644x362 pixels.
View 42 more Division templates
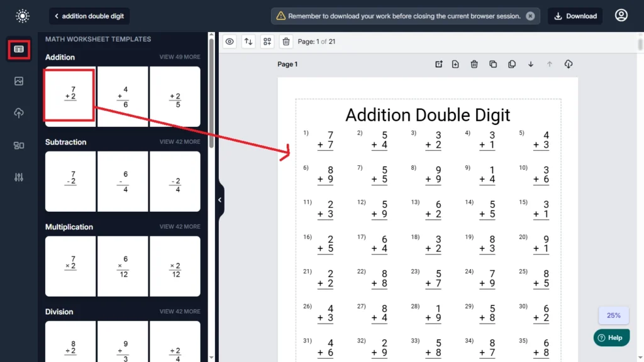click(x=180, y=312)
